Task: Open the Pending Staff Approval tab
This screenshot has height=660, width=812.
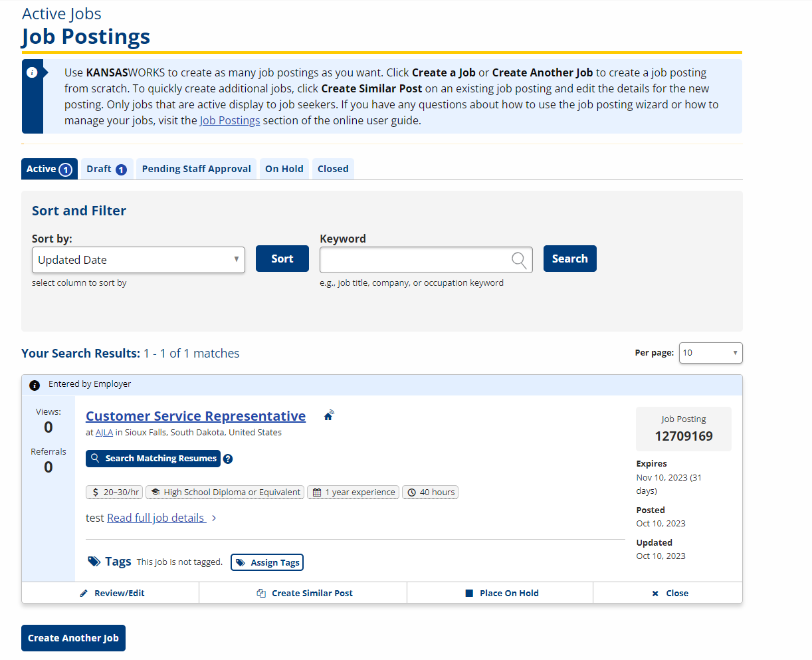Action: pyautogui.click(x=196, y=169)
